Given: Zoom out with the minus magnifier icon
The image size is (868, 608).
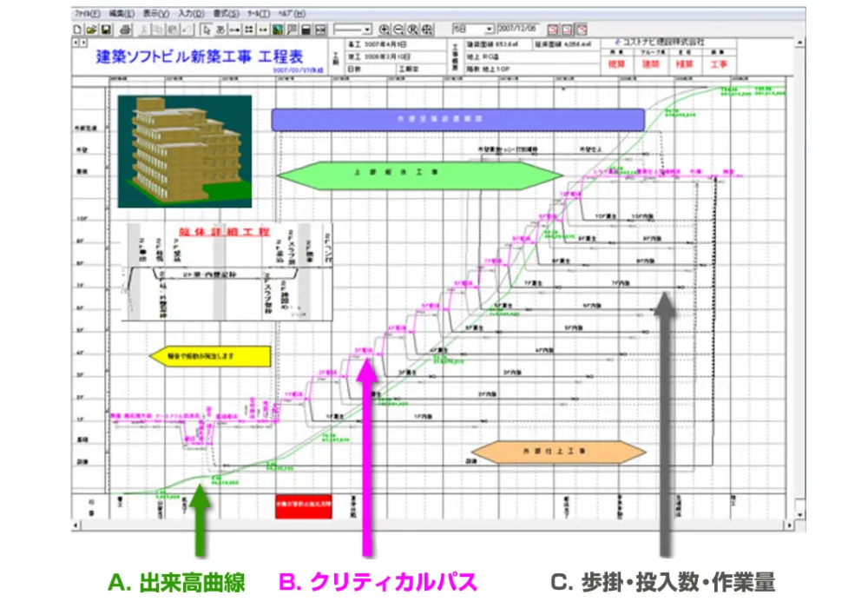Looking at the screenshot, I should (x=398, y=27).
